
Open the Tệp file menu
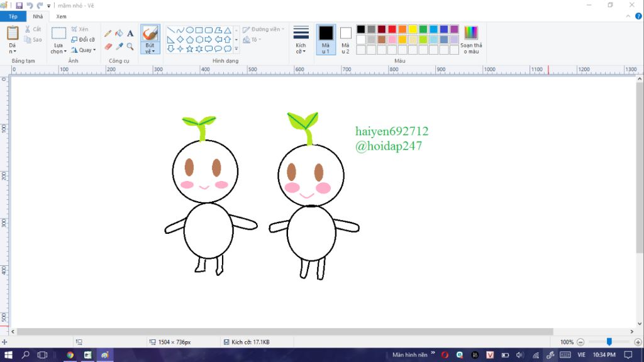tap(13, 16)
